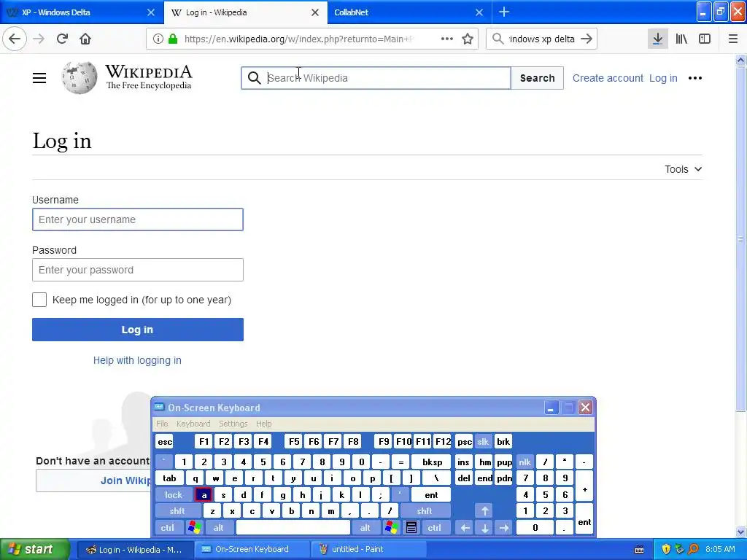The width and height of the screenshot is (747, 560).
Task: Open On-Screen Keyboard File menu
Action: 162,424
